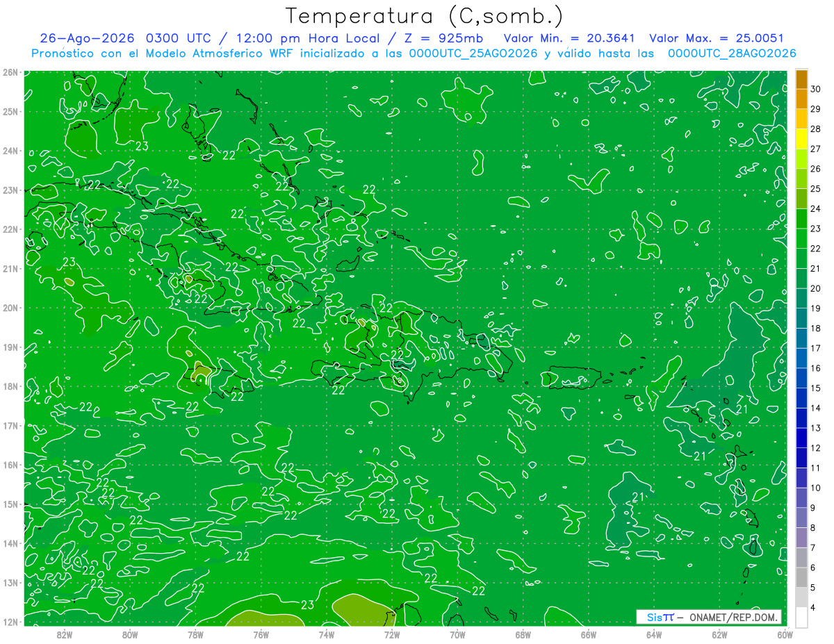The width and height of the screenshot is (834, 644).
Task: Click the color scale label '25'
Action: [815, 188]
